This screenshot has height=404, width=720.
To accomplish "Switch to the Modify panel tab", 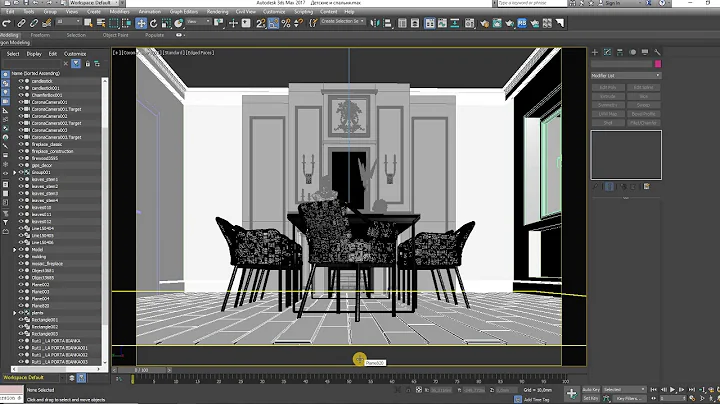I will click(607, 52).
